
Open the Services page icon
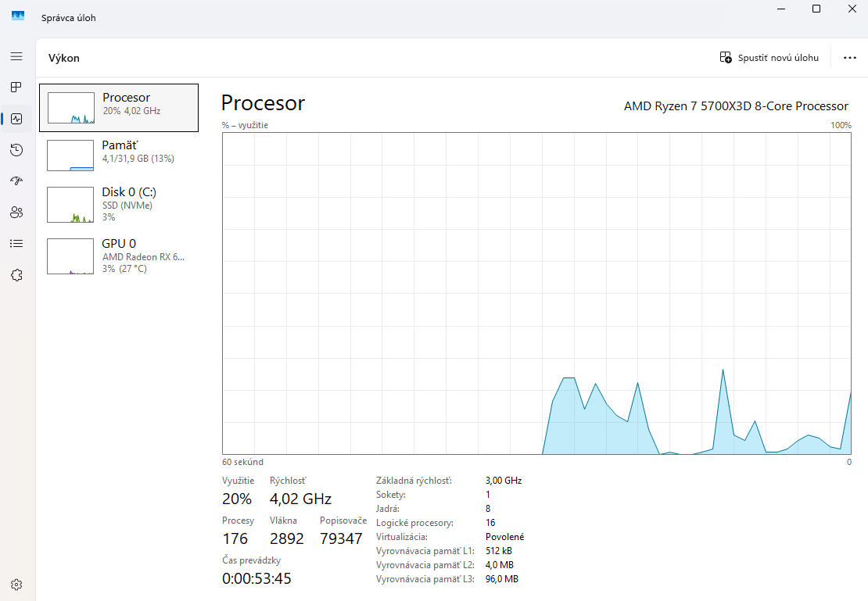16,275
